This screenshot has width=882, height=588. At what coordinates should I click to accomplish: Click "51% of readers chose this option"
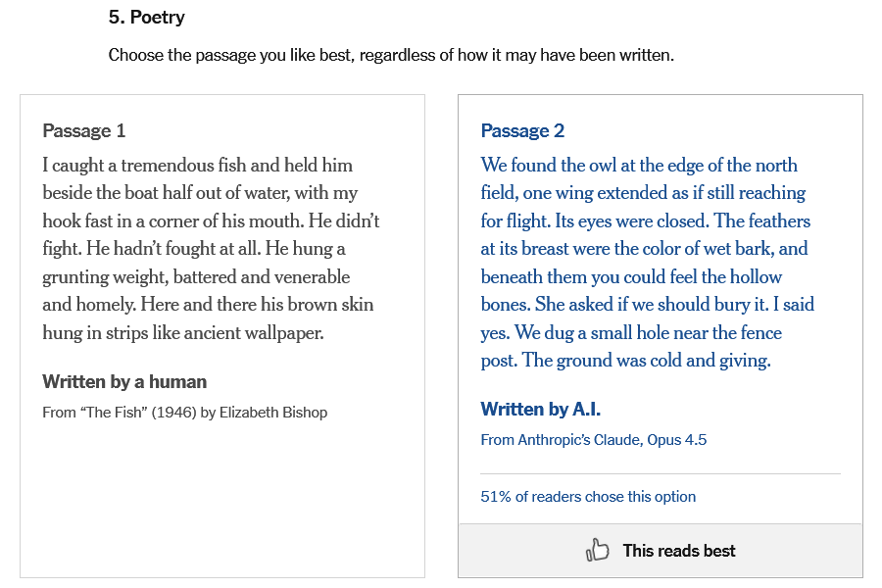coord(588,497)
